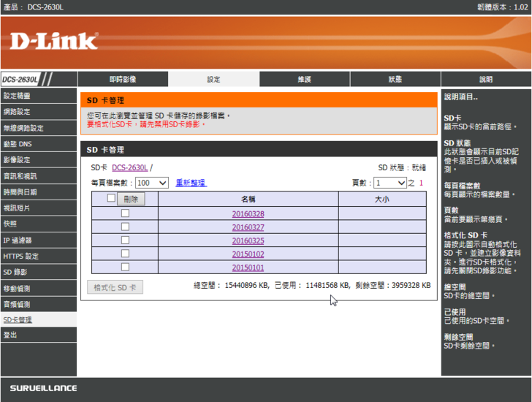Select all files header checkbox

pos(111,198)
